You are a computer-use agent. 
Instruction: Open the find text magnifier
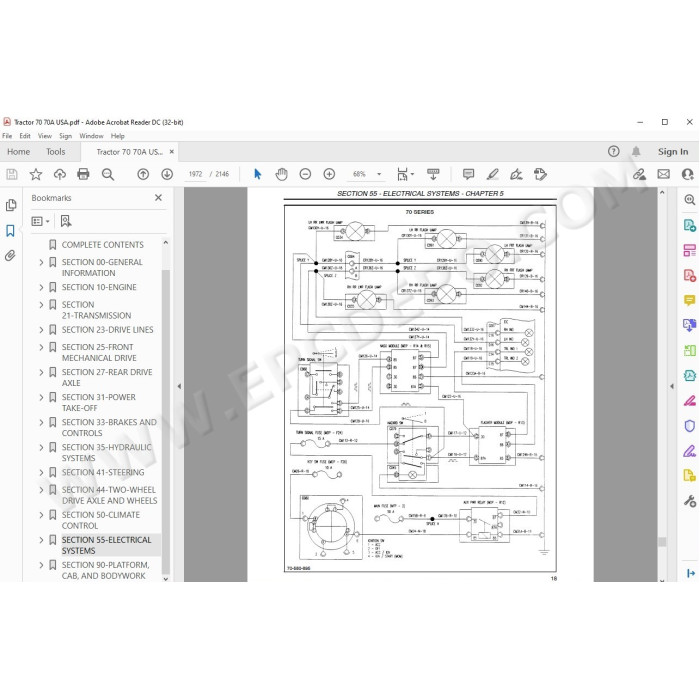click(x=108, y=174)
